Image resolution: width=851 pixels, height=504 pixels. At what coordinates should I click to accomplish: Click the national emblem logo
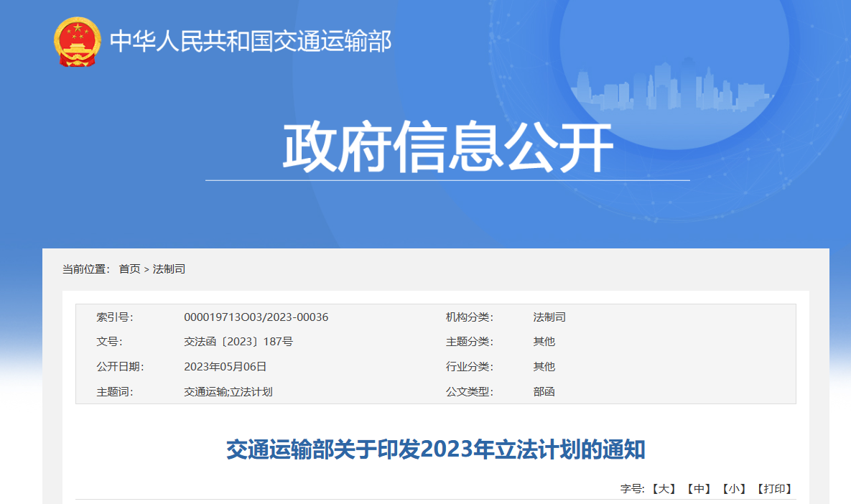tap(78, 42)
